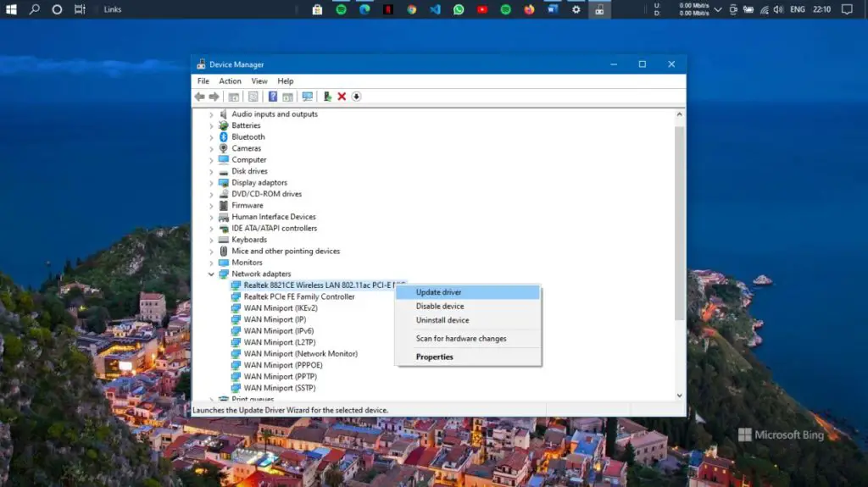The image size is (868, 487).
Task: Click the 22:10 clock in the tray
Action: [x=821, y=9]
